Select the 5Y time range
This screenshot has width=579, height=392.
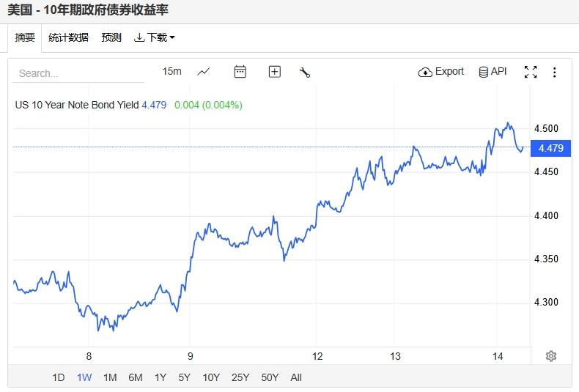(184, 377)
